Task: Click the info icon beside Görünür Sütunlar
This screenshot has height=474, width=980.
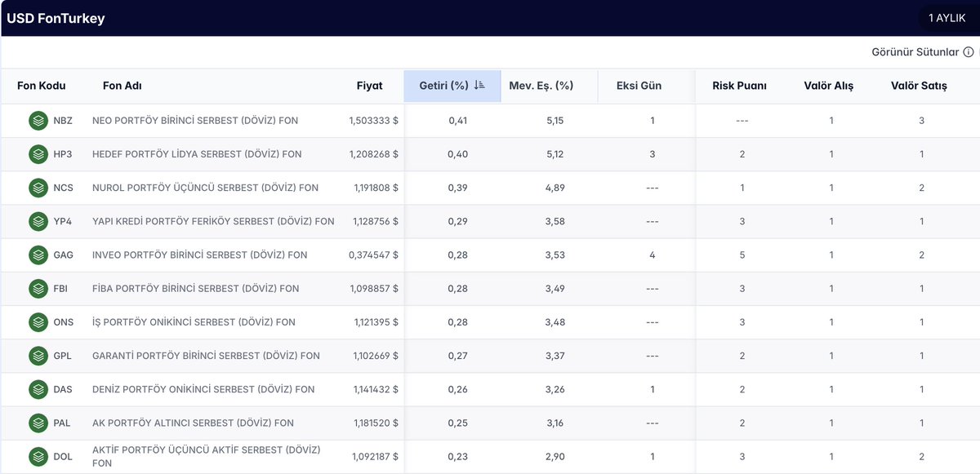Action: pos(969,52)
